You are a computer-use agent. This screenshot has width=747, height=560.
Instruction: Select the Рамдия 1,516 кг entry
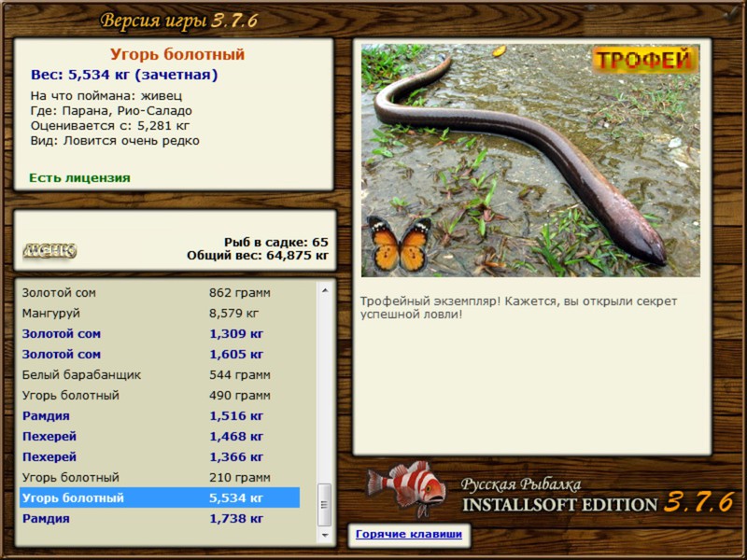tap(160, 415)
